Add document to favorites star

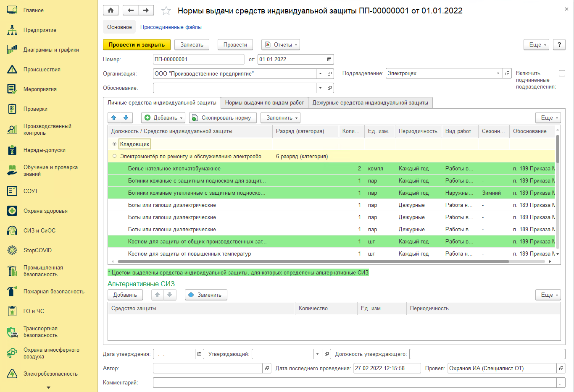pyautogui.click(x=166, y=11)
